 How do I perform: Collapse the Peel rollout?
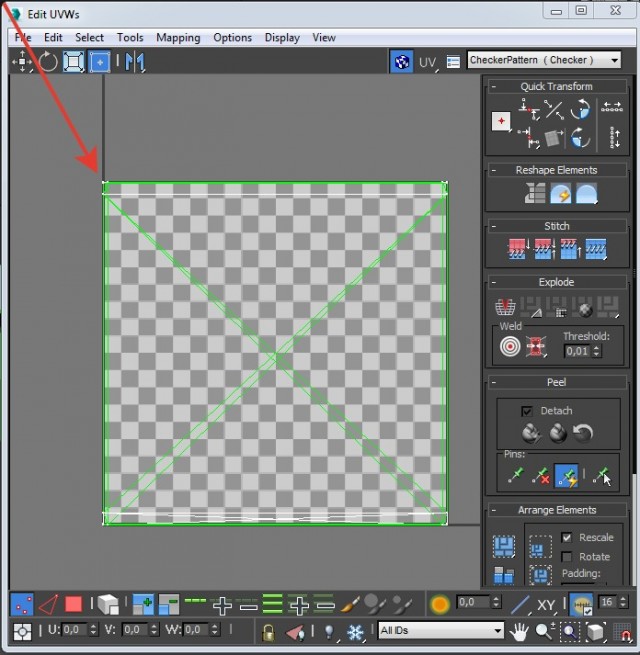494,382
